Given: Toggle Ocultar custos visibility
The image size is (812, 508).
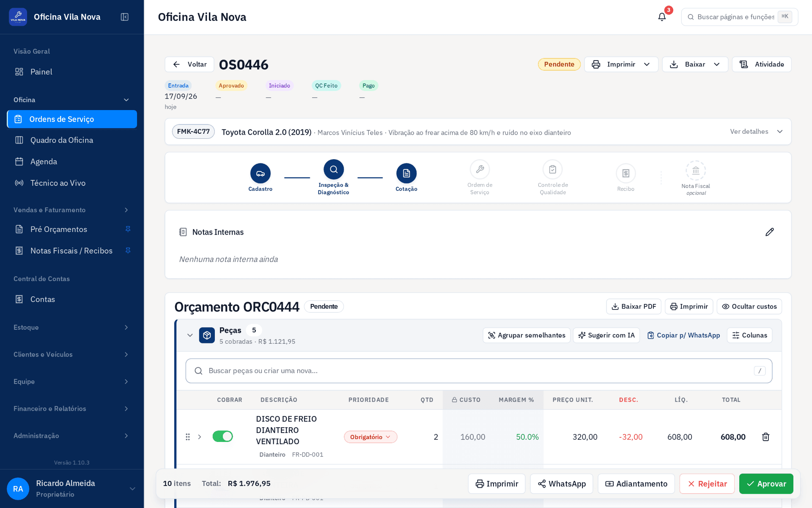Looking at the screenshot, I should 749,306.
